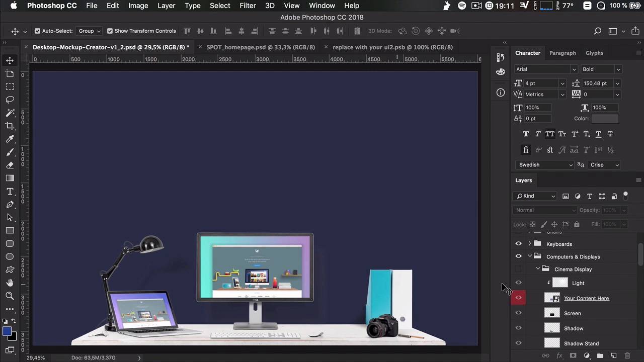Select the Hand tool
This screenshot has height=362, width=644.
click(x=10, y=283)
